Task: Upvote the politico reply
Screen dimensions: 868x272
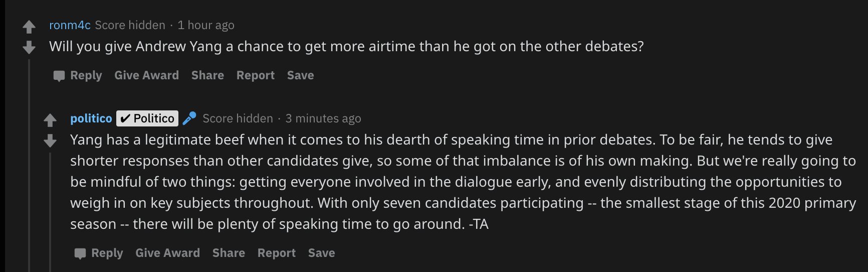Action: (x=50, y=120)
